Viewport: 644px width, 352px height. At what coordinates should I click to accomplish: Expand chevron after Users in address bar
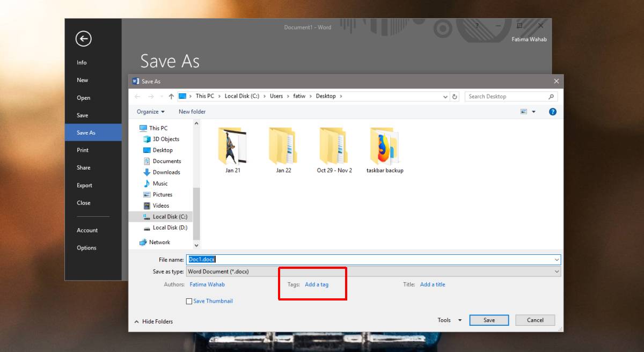click(x=288, y=97)
